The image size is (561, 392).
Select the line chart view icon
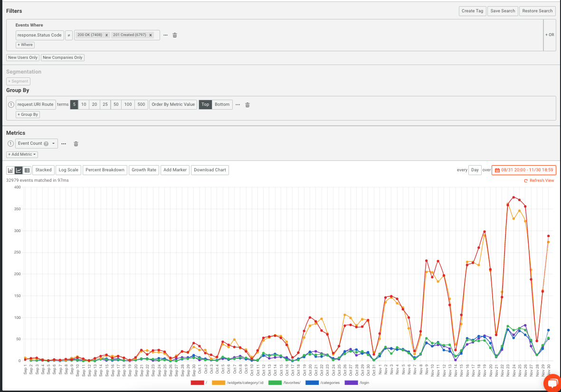click(19, 169)
